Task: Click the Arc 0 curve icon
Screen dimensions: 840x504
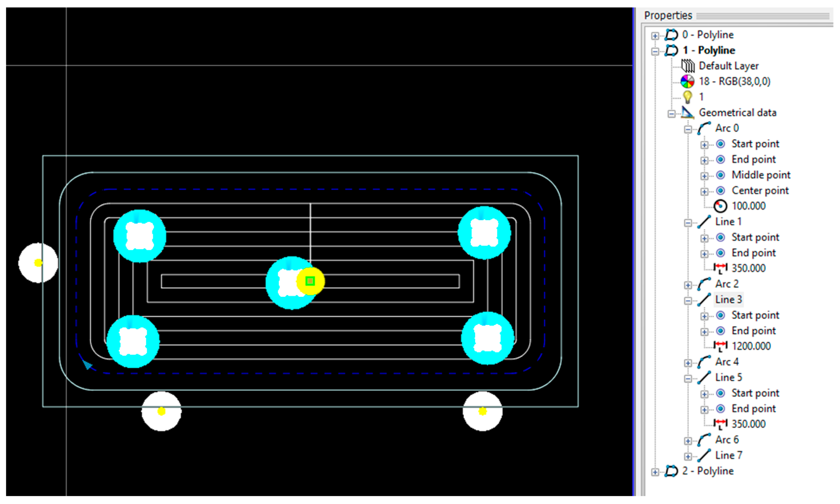Action: (704, 128)
